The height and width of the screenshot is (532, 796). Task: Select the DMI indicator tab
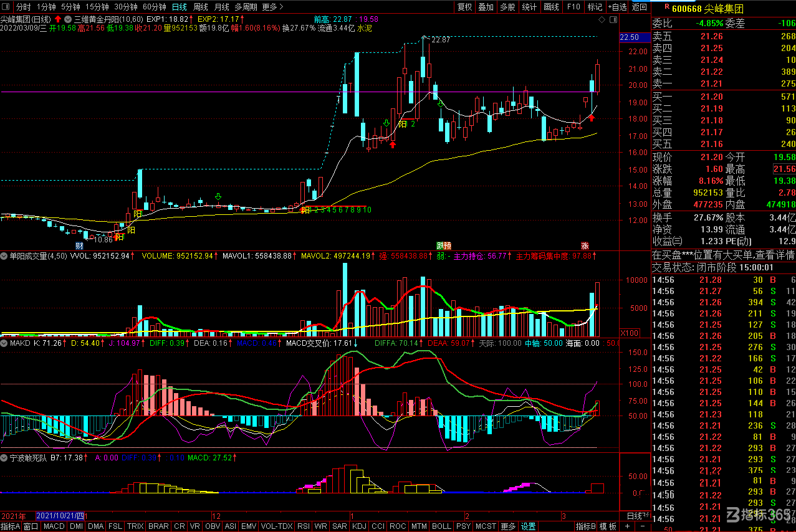click(x=76, y=526)
